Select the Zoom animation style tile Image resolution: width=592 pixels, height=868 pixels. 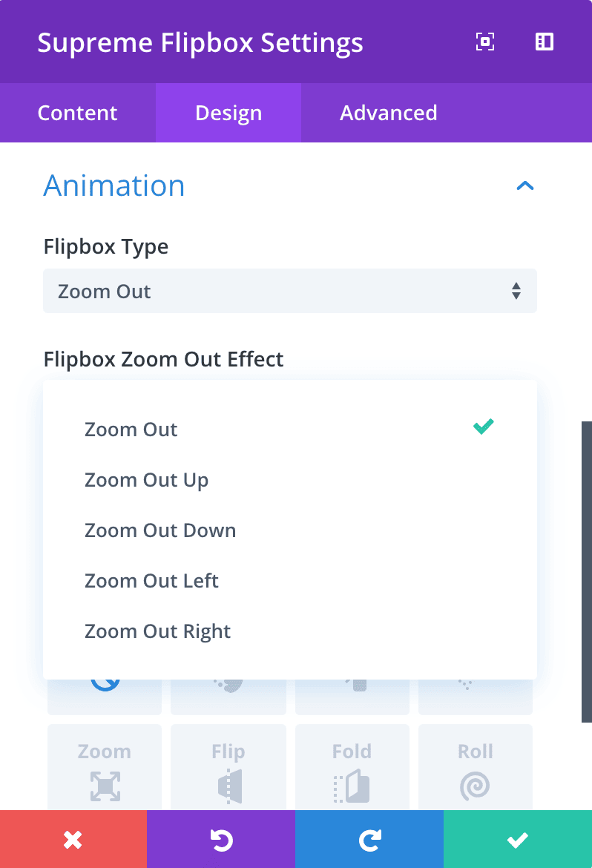(105, 767)
